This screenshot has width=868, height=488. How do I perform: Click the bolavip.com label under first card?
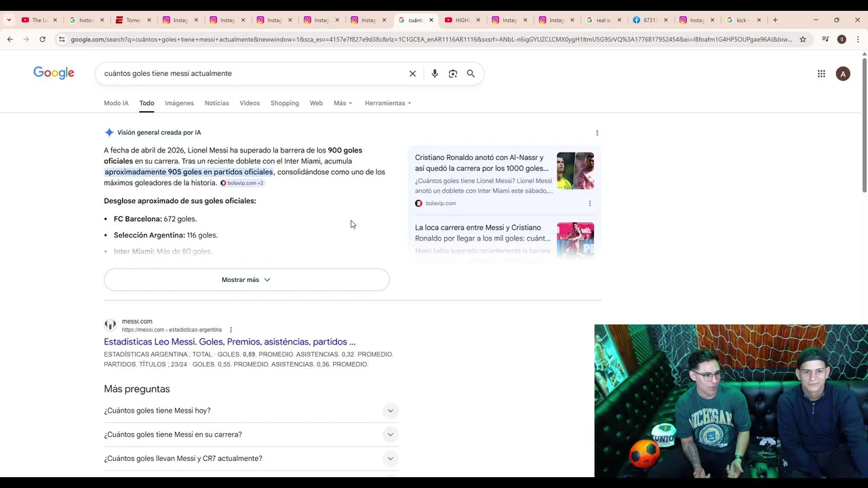click(441, 203)
